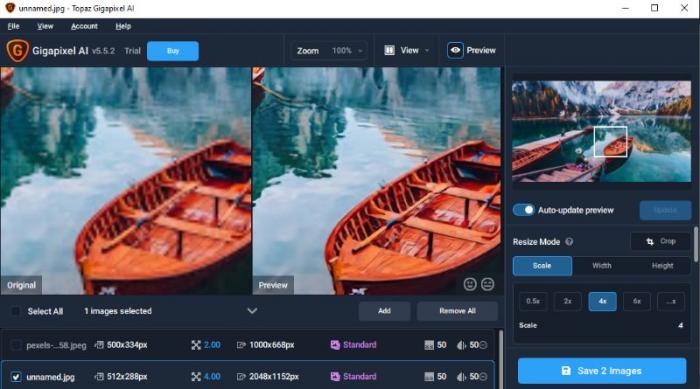Screen dimensions: 700x389
Task: Click the navigator thumbnail image
Action: [601, 131]
